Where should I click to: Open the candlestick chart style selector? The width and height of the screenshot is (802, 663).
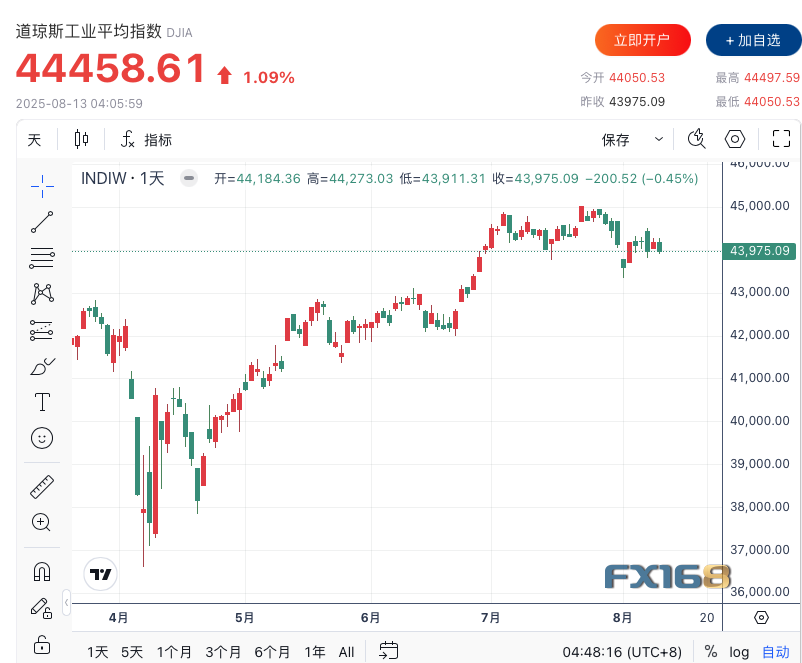[x=81, y=140]
